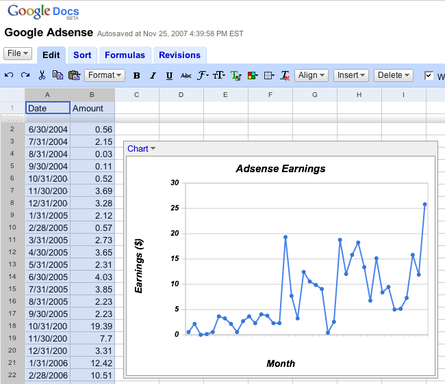Select row 2 header
This screenshot has height=384, width=445.
(12, 129)
